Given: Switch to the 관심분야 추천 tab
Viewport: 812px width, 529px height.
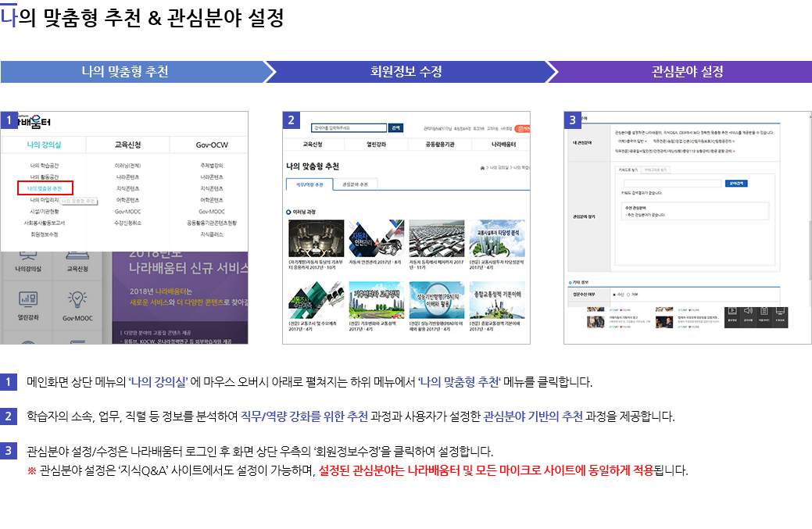Looking at the screenshot, I should point(356,184).
